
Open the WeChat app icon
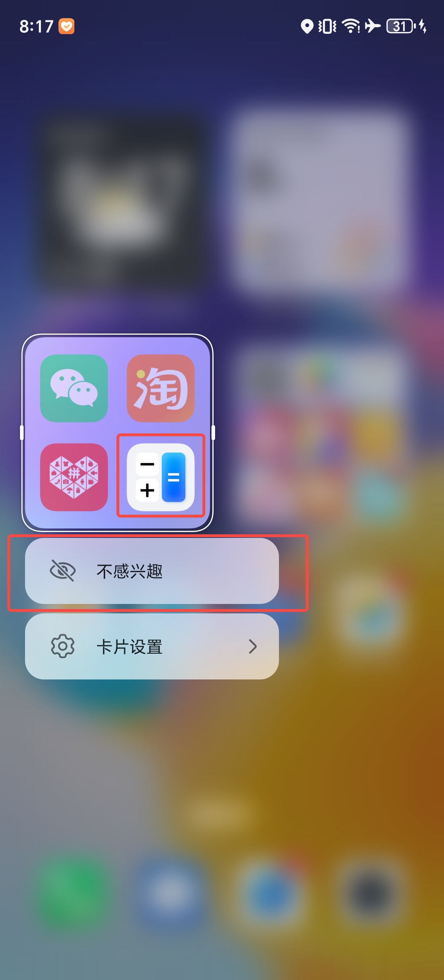coord(74,388)
